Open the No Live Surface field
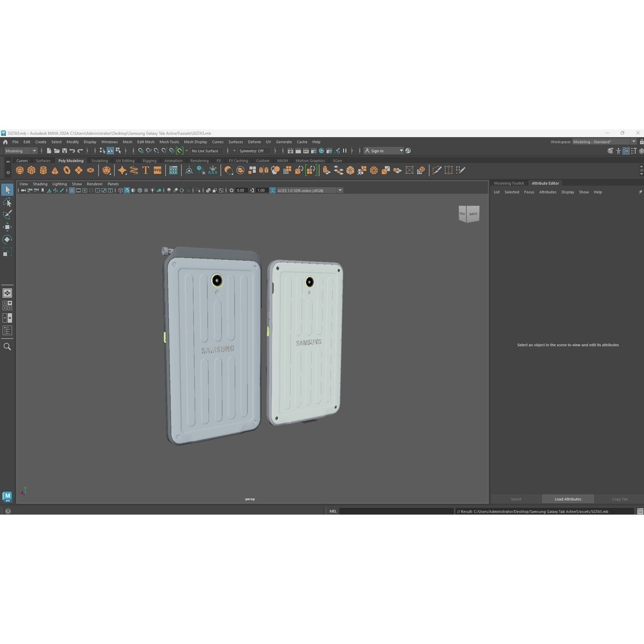This screenshot has height=644, width=644. [x=206, y=151]
